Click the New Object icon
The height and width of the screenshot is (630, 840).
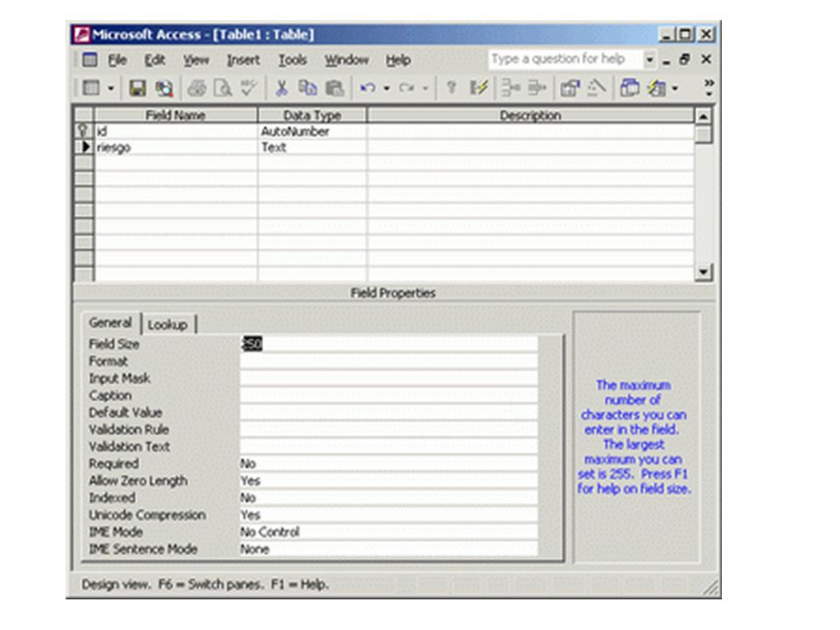point(657,87)
